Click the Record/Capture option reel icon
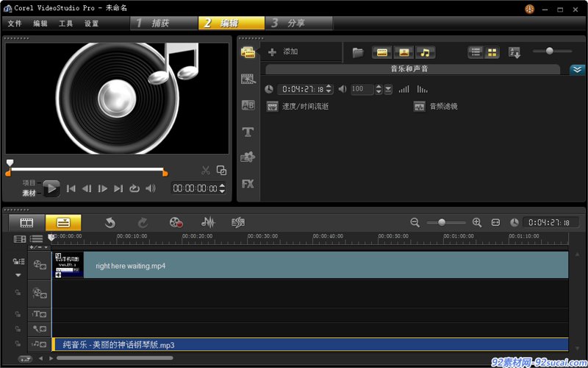The height and width of the screenshot is (368, 588). point(176,222)
